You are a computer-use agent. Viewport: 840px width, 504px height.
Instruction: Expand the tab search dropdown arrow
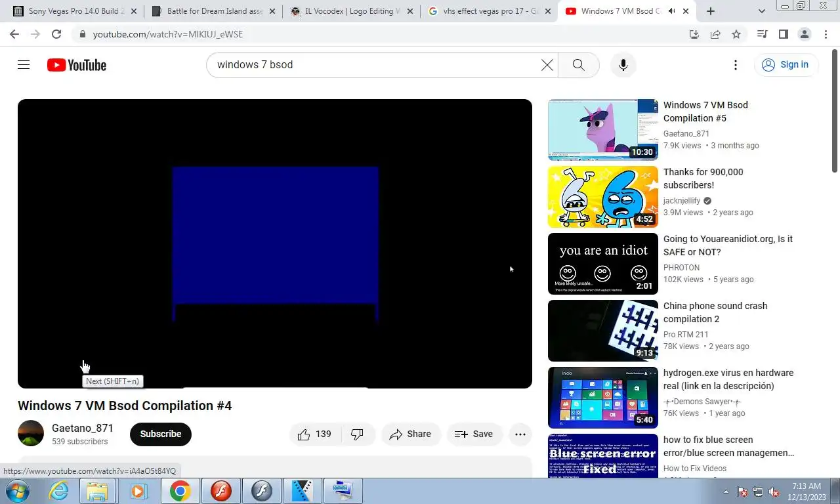pyautogui.click(x=762, y=11)
